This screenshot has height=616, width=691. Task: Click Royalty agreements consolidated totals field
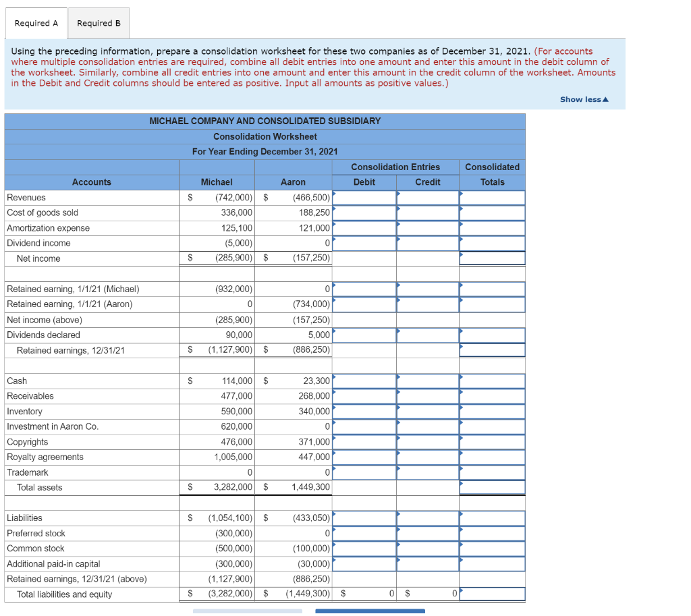coord(492,457)
